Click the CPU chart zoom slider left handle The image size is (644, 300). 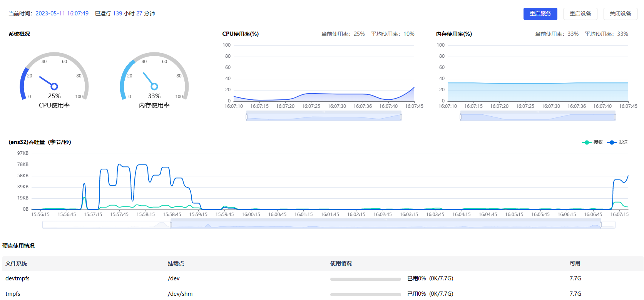(x=247, y=116)
